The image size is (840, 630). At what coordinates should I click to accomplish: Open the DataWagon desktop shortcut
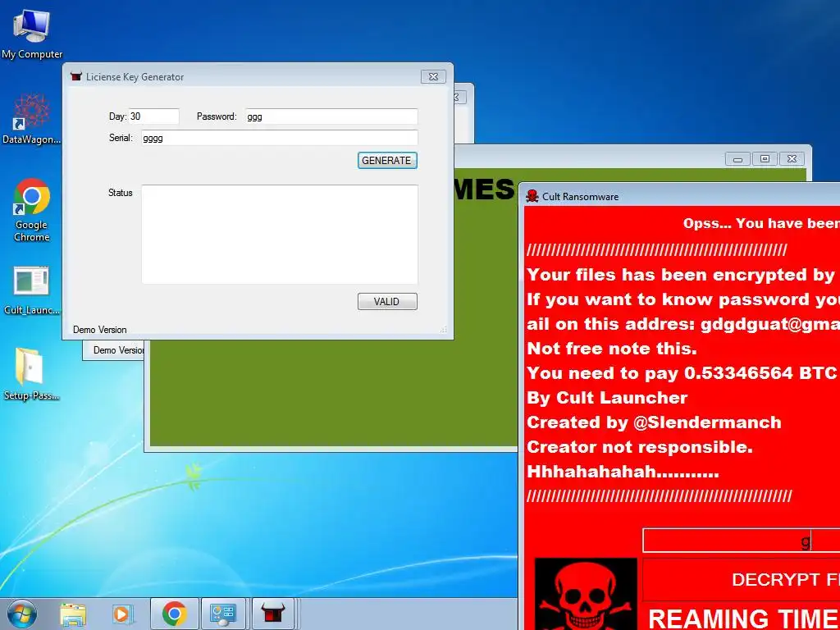click(32, 119)
